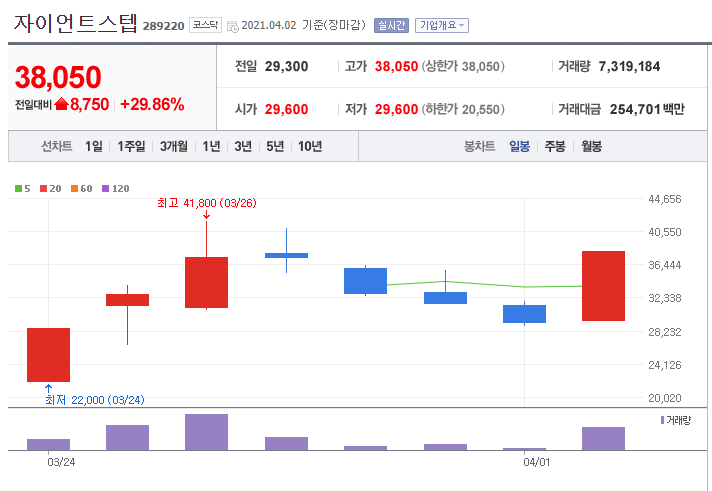Click the purple 거래량 volume legend marker
The image size is (712, 491).
[663, 420]
